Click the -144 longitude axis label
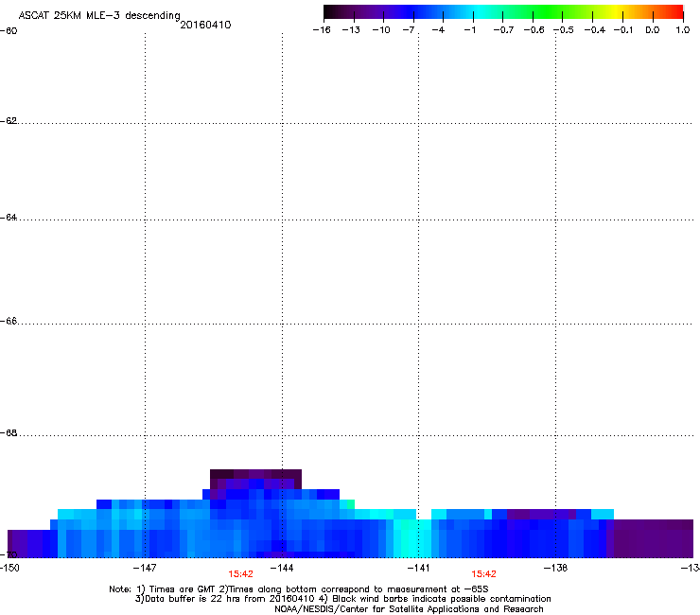Viewport: 700px width, 615px height. point(282,568)
